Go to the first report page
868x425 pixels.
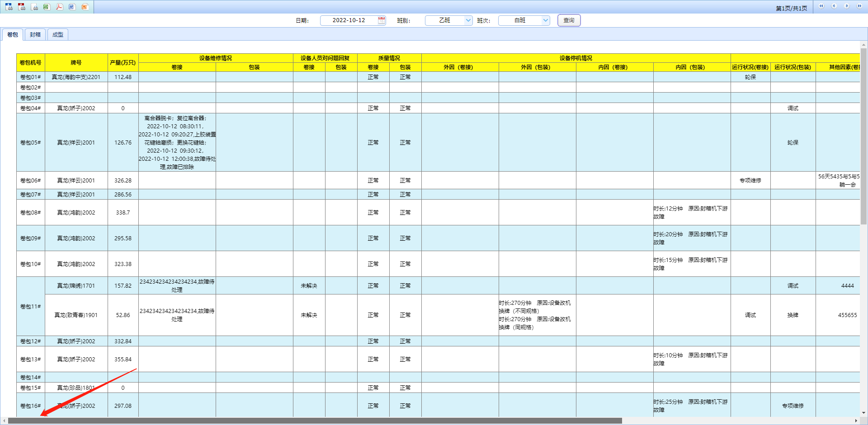click(x=821, y=6)
